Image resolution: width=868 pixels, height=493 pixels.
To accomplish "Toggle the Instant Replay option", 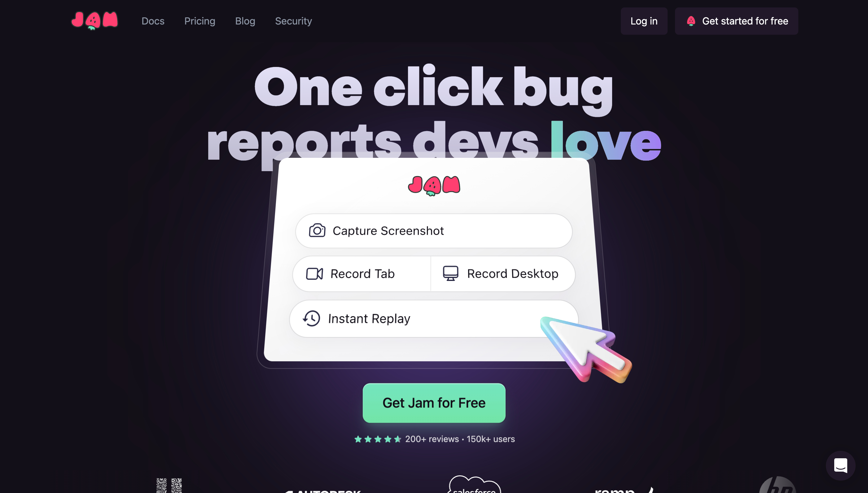I will tap(434, 318).
